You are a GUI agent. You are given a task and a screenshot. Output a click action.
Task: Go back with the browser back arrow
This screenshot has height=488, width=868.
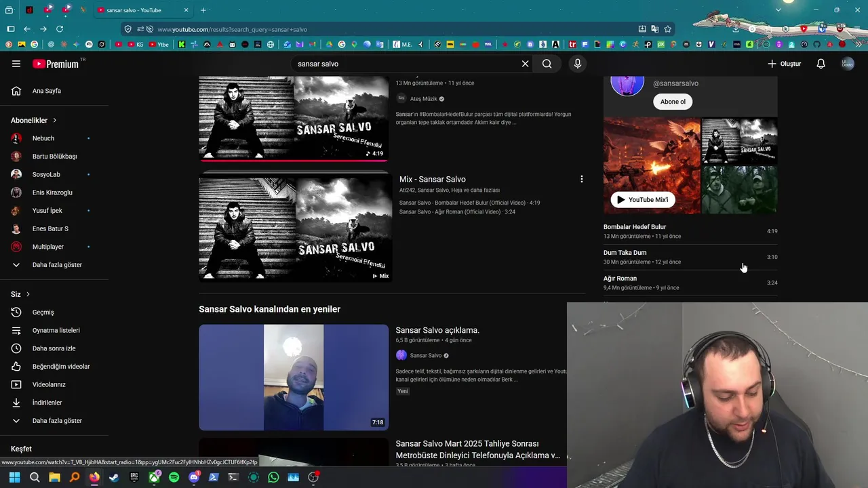coord(27,29)
